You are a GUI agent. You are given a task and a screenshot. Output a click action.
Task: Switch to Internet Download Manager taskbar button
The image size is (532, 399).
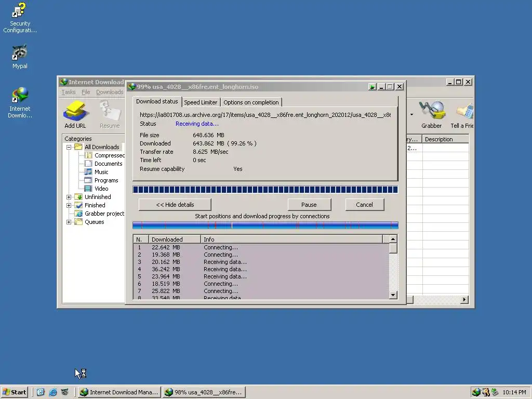(x=119, y=392)
